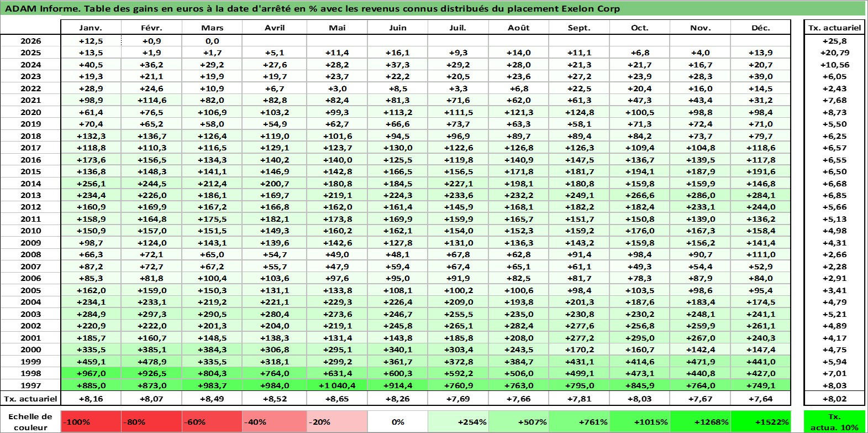868x433 pixels.
Task: Click the 0% white scale swatch
Action: coord(397,421)
